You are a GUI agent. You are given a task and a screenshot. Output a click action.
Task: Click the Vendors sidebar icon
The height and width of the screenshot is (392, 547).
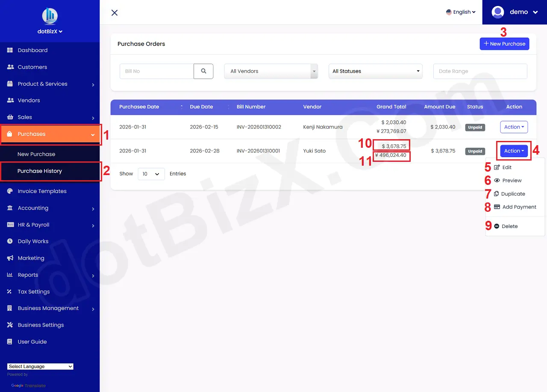[x=10, y=100]
